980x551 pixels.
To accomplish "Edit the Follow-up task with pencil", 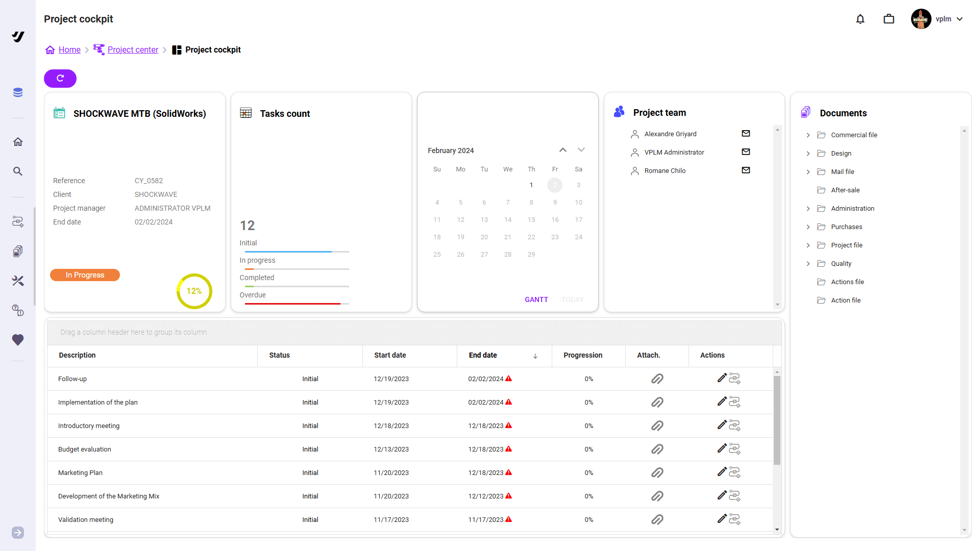I will coord(721,378).
